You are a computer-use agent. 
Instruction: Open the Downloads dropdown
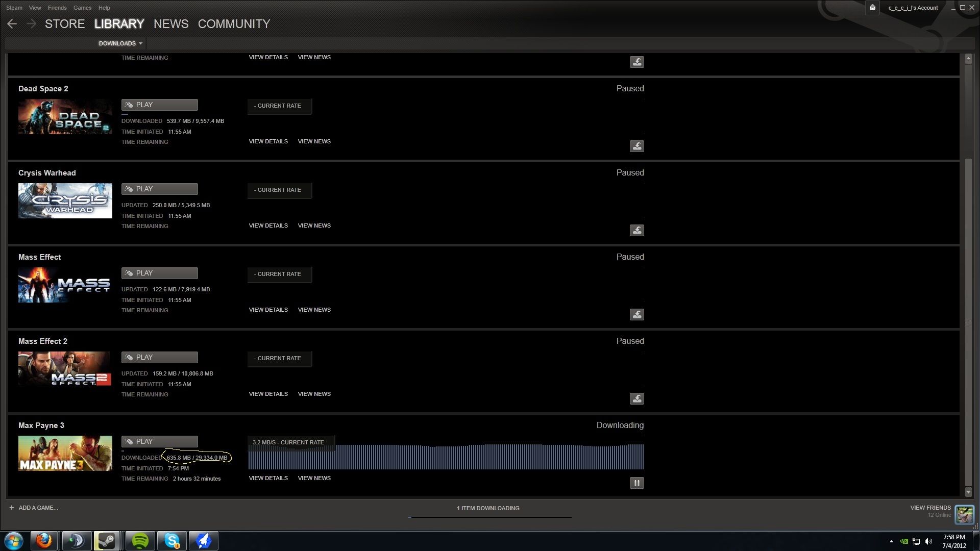tap(120, 43)
